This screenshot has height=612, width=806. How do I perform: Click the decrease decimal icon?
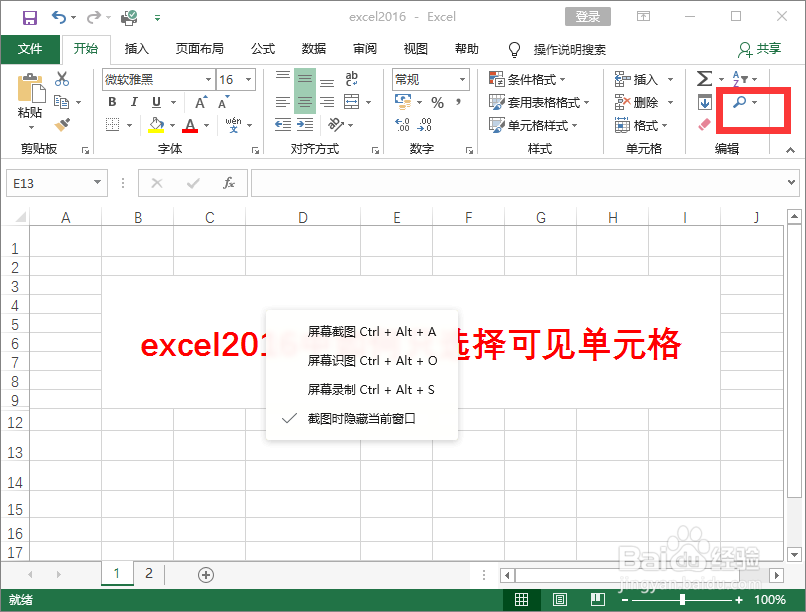coord(425,124)
